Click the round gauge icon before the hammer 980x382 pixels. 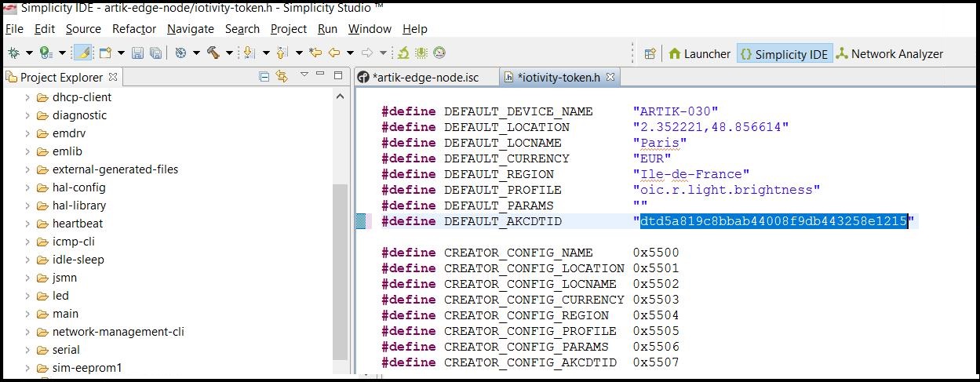point(180,53)
